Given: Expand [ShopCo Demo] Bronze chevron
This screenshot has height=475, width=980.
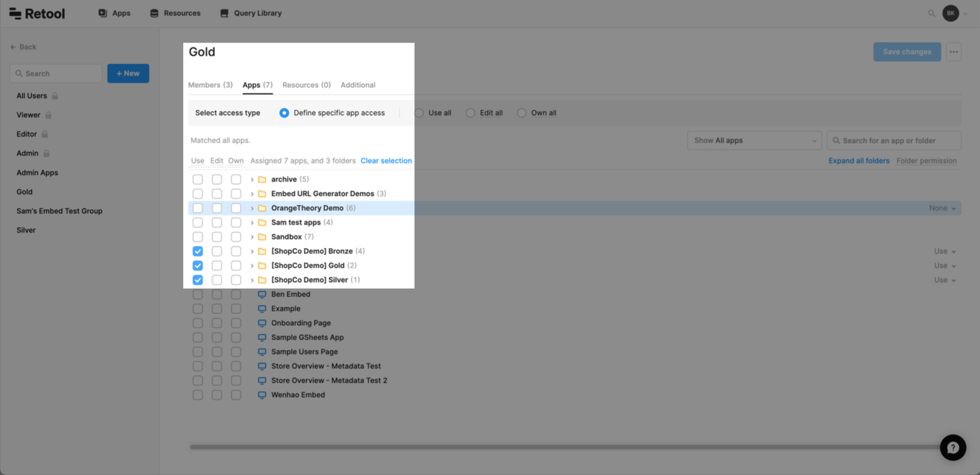Looking at the screenshot, I should click(252, 251).
